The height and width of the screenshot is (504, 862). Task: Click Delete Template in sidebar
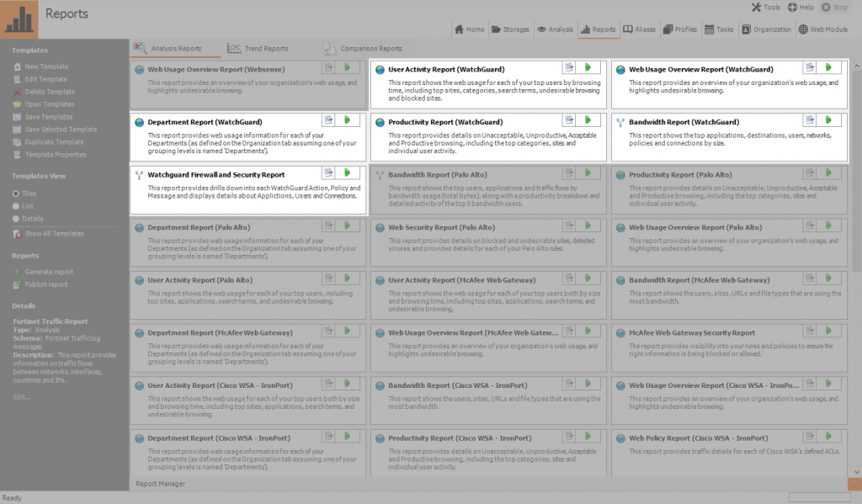pyautogui.click(x=44, y=92)
